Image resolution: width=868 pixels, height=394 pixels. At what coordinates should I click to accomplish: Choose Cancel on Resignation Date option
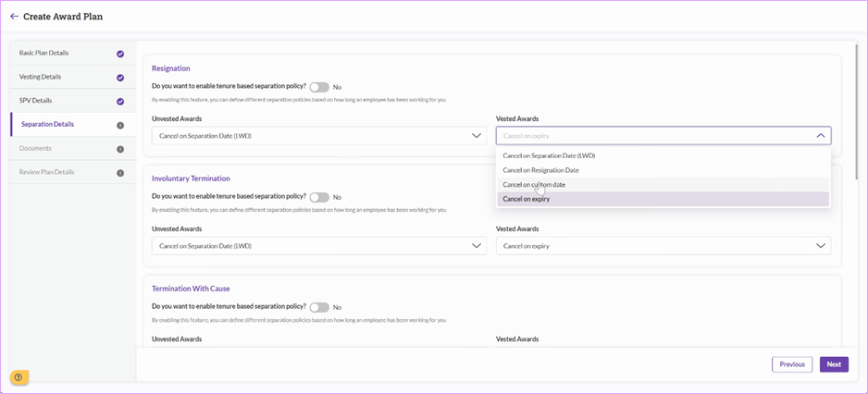click(663, 170)
